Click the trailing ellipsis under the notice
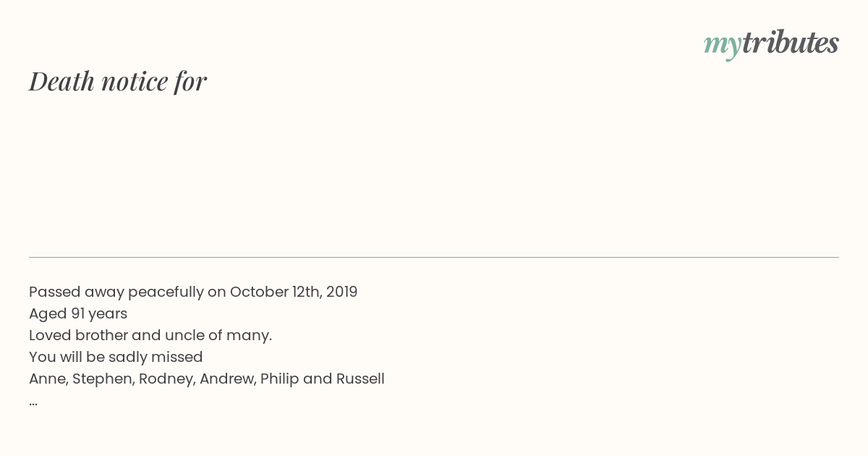Screen dimensions: 868x456 [33, 402]
